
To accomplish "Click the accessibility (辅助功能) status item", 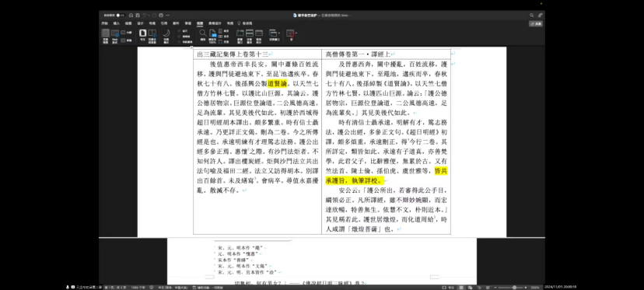I will click(208, 288).
